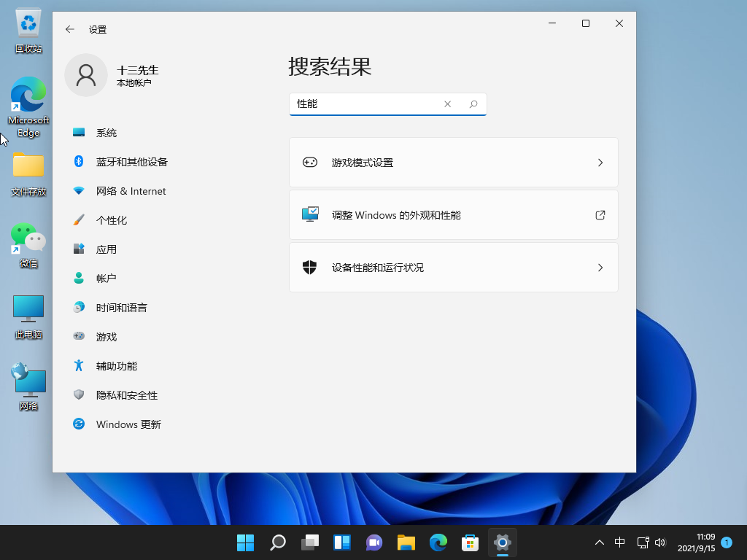This screenshot has height=560, width=747.
Task: Click the chevron on 游戏模式设置 row
Action: (600, 163)
